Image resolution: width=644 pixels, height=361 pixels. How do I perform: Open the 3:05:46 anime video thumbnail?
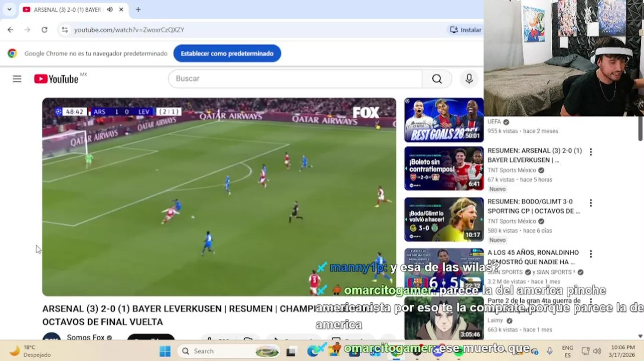pyautogui.click(x=444, y=319)
